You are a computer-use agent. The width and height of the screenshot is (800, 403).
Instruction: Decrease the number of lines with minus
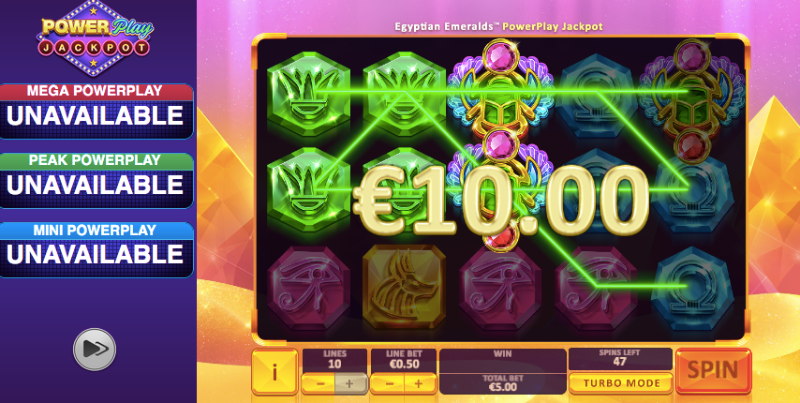click(318, 384)
